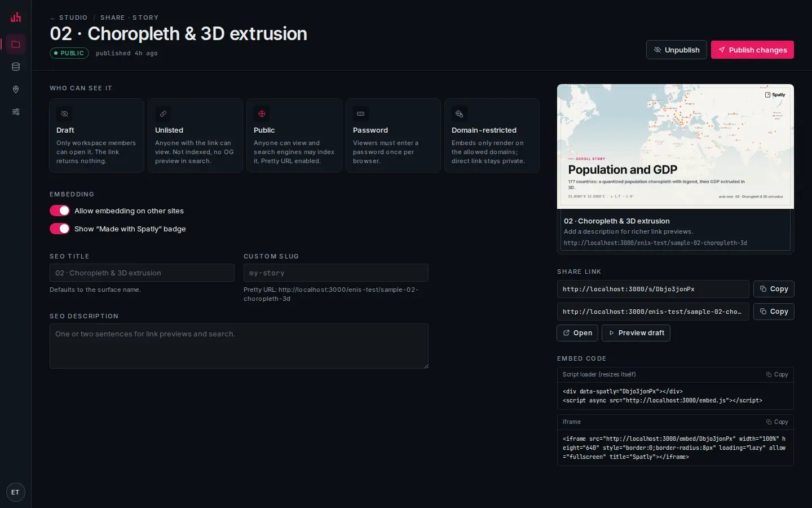The height and width of the screenshot is (508, 812).
Task: Click the Public card's globe icon
Action: [x=262, y=113]
